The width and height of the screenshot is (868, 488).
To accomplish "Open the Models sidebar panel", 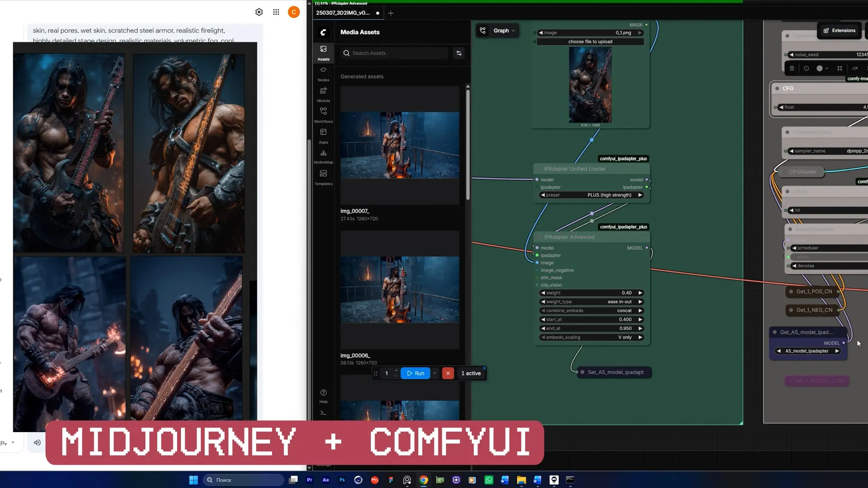I will pyautogui.click(x=323, y=94).
